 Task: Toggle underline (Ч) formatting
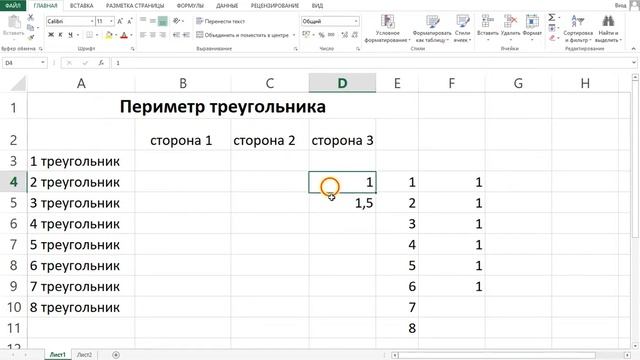click(x=70, y=35)
